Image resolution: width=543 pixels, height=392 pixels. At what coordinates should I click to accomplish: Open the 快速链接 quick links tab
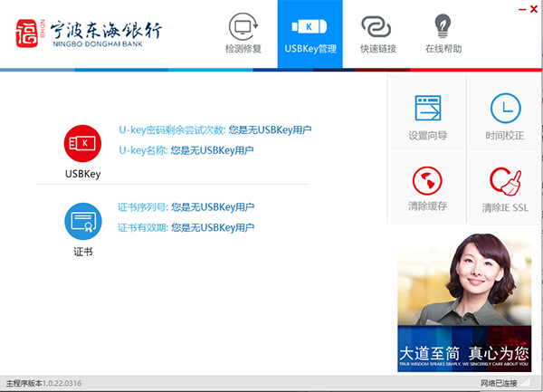tap(378, 34)
